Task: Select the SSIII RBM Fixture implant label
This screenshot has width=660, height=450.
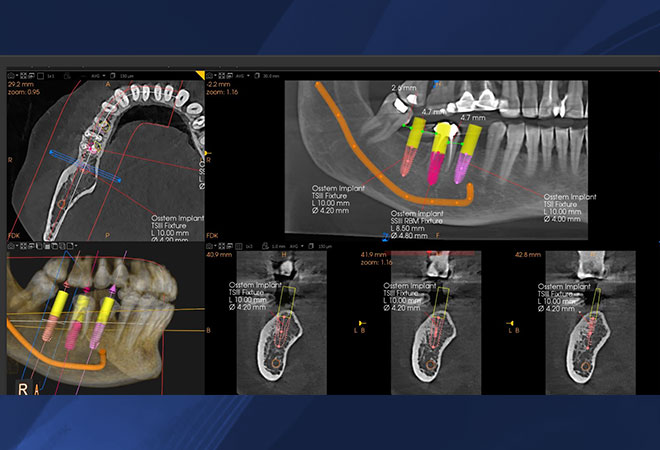Action: tap(417, 225)
